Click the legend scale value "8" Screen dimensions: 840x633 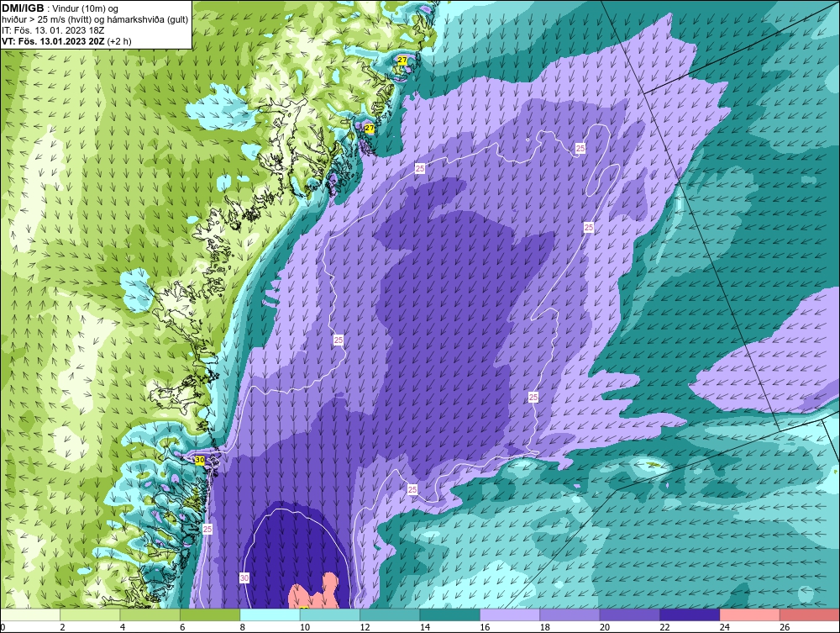243,627
